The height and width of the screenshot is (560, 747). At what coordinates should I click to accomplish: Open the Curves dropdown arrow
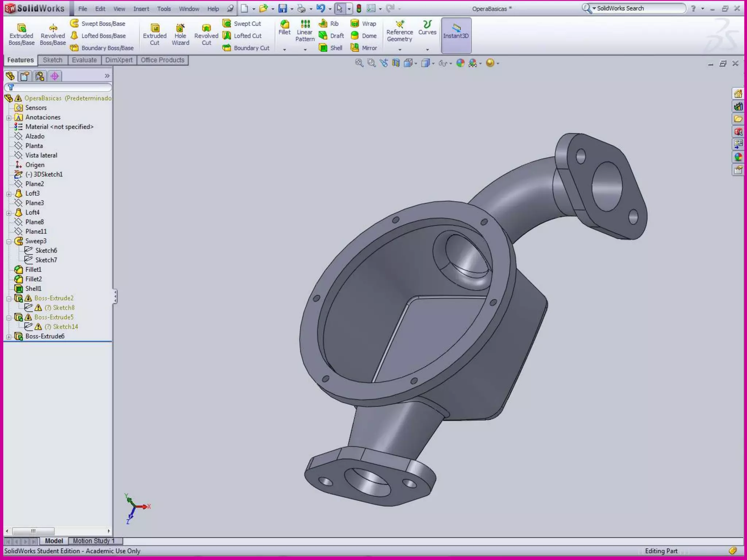click(427, 50)
